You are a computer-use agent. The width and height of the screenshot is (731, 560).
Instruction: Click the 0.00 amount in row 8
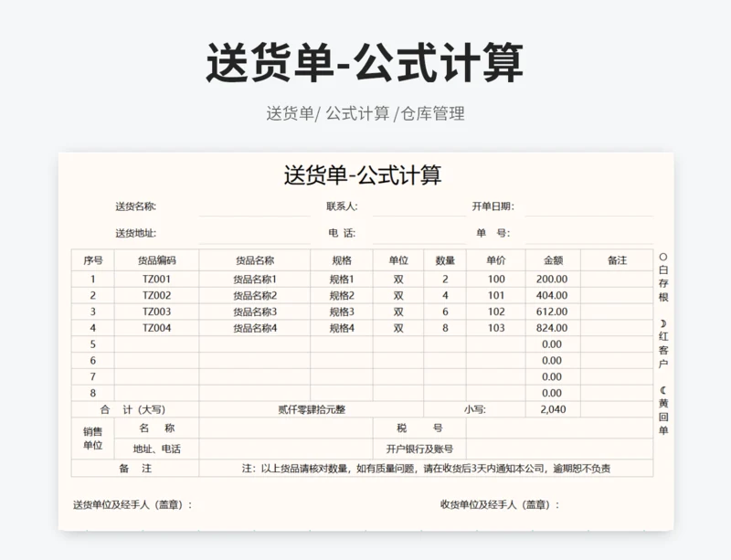point(553,393)
